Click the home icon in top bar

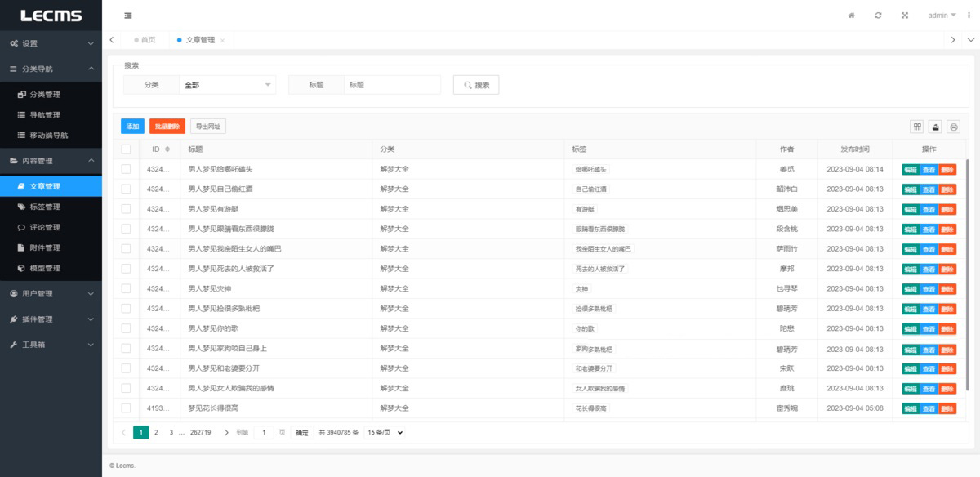(x=852, y=16)
